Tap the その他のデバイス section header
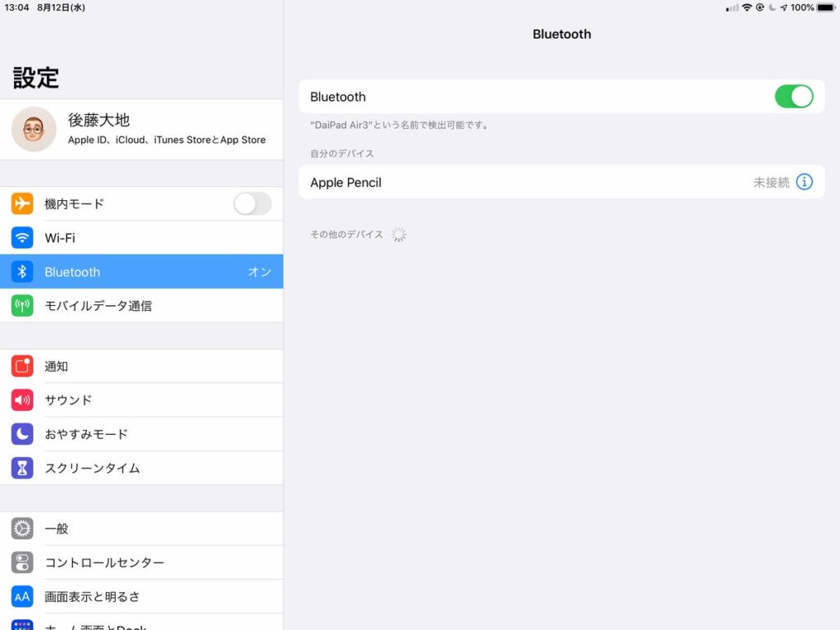The height and width of the screenshot is (630, 840). click(x=347, y=235)
